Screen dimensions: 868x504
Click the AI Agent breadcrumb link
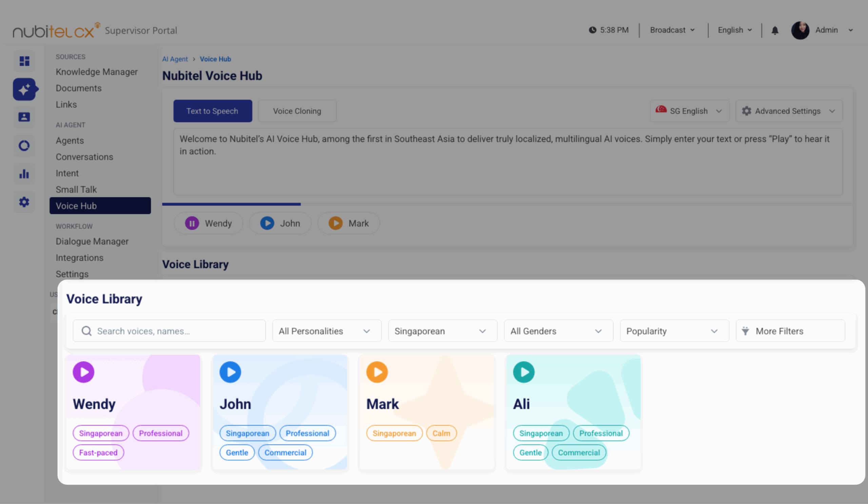pyautogui.click(x=175, y=59)
